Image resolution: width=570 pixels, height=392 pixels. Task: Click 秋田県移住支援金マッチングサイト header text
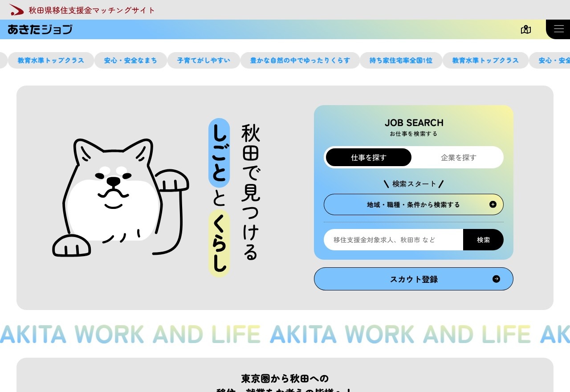pos(92,10)
